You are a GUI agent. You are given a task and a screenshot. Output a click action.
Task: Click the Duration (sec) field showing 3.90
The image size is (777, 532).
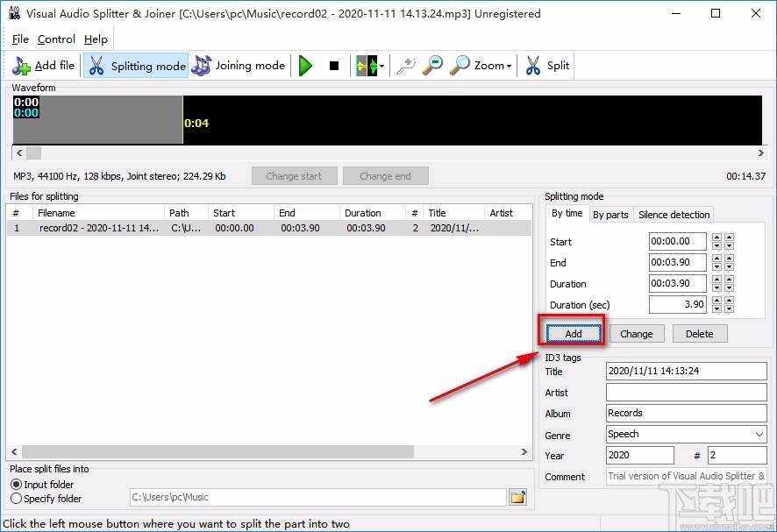tap(677, 304)
